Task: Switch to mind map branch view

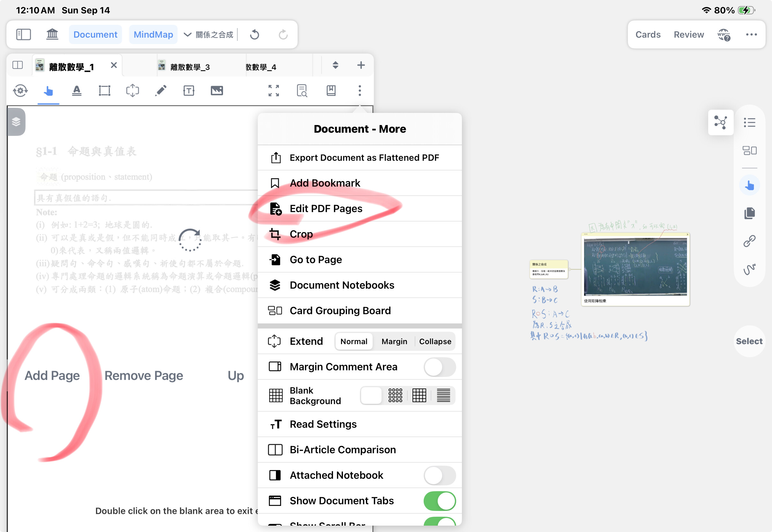Action: point(721,122)
